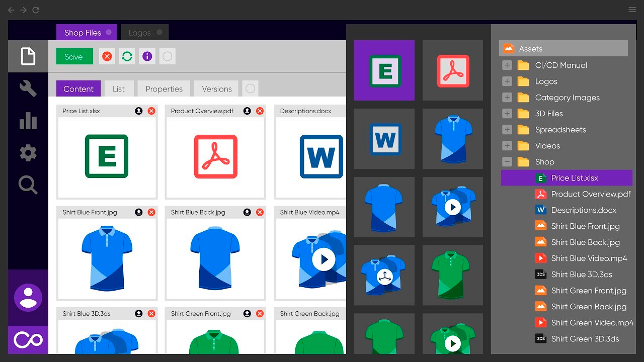Open the wrench tools section in sidebar
The image size is (644, 362).
[x=28, y=88]
